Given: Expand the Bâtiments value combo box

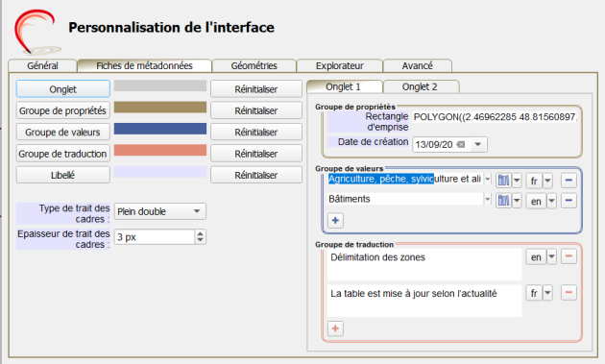Looking at the screenshot, I should point(488,199).
